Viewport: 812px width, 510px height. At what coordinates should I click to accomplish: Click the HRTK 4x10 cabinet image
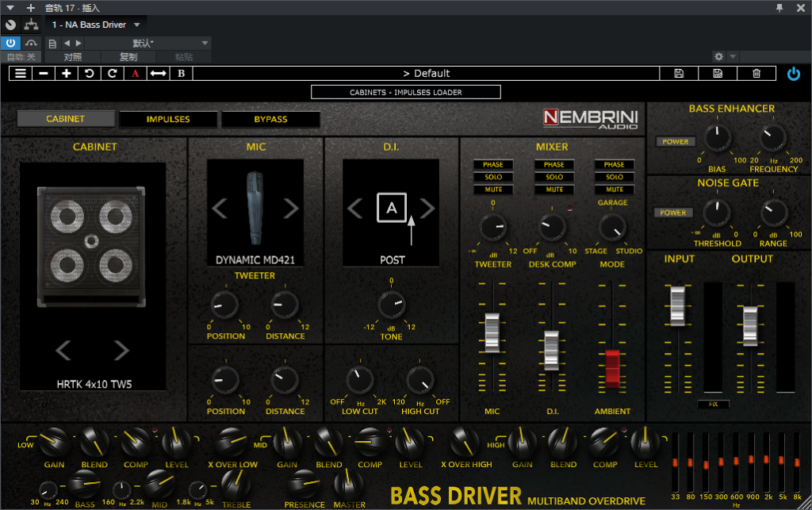click(91, 247)
